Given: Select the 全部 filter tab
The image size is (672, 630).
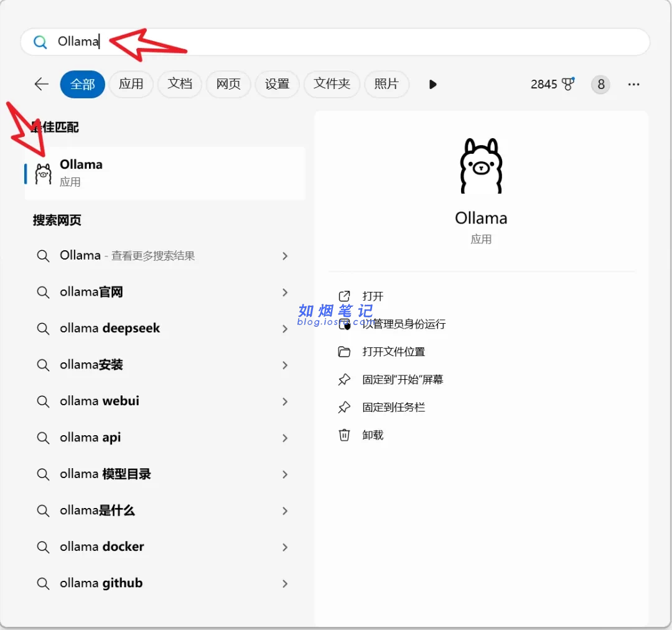Looking at the screenshot, I should click(x=83, y=84).
